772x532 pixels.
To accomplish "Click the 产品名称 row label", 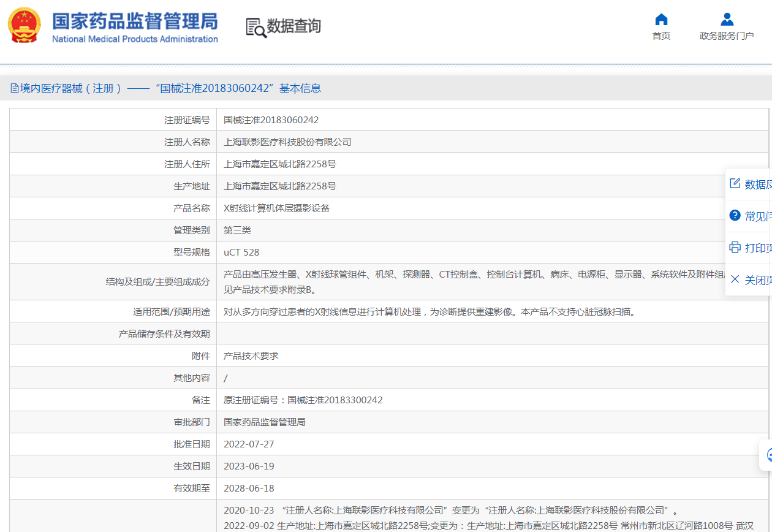I will tap(192, 208).
